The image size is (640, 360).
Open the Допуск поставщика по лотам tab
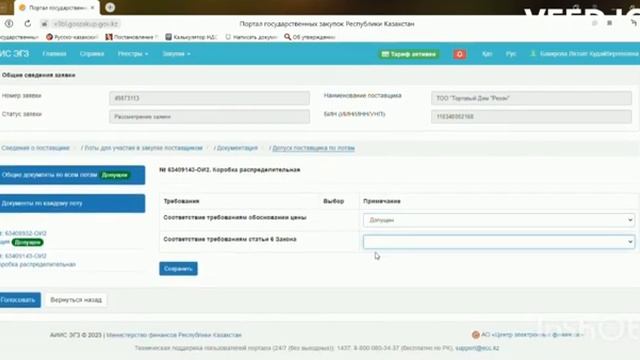[x=313, y=148]
